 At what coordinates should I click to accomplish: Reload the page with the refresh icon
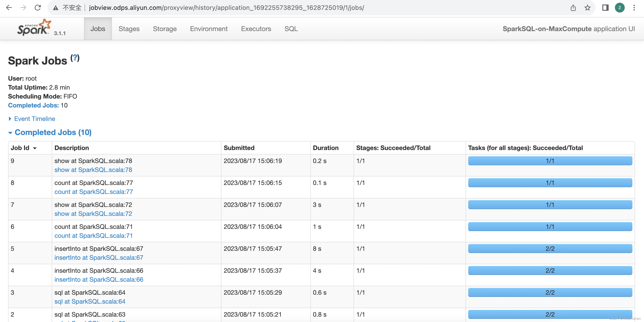[x=38, y=8]
